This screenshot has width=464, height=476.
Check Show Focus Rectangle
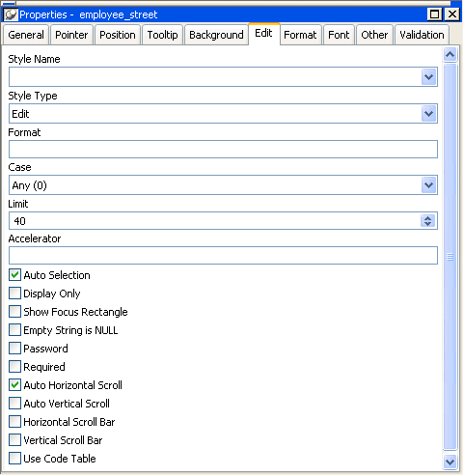[x=14, y=312]
